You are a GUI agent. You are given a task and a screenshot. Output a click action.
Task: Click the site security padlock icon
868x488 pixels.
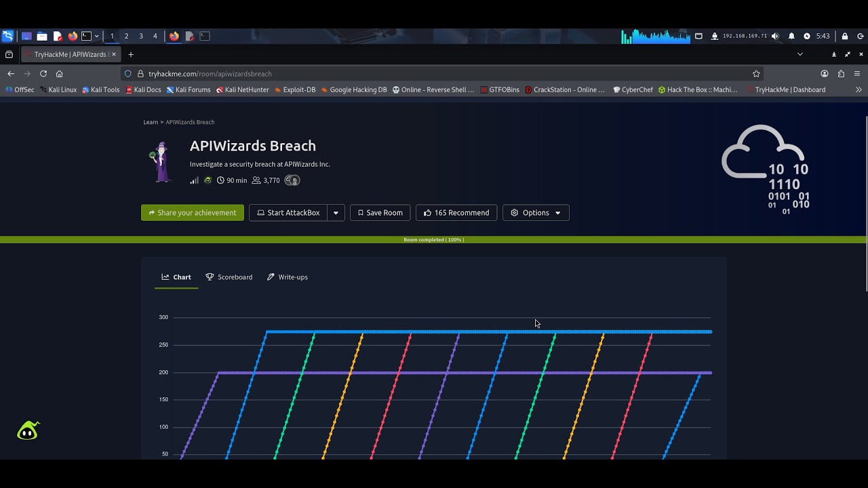[140, 73]
